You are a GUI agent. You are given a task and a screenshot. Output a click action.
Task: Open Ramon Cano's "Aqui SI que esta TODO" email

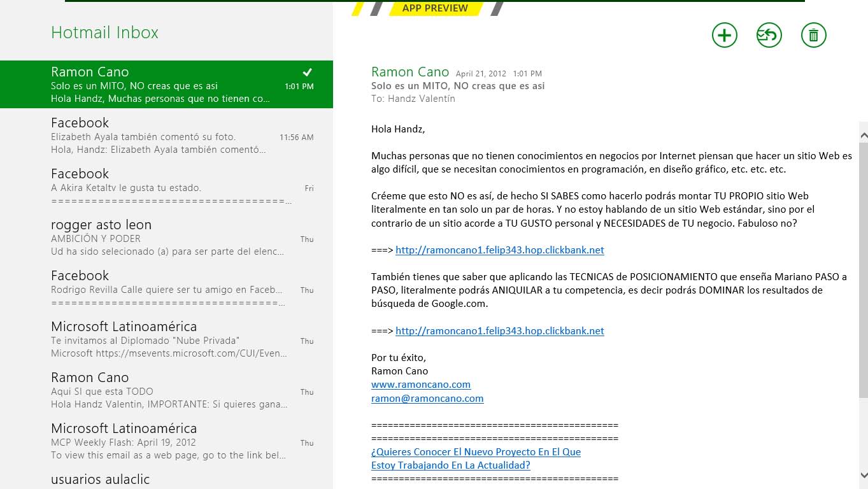[x=166, y=390]
